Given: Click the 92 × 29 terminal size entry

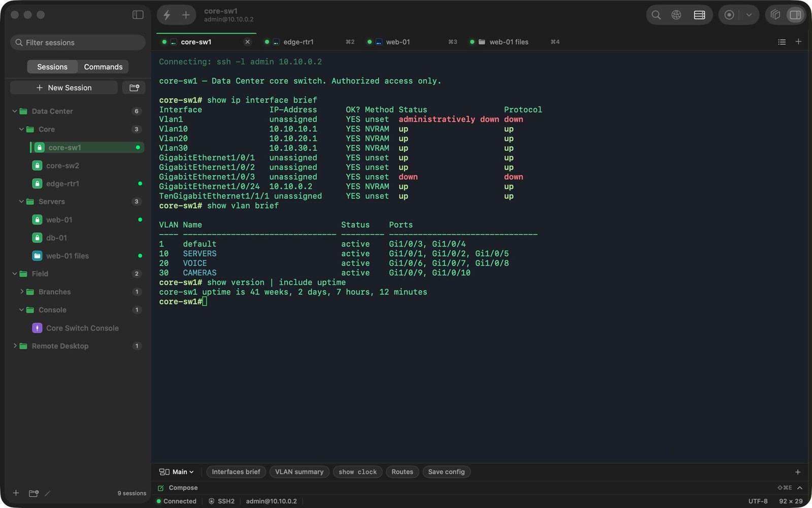Looking at the screenshot, I should pyautogui.click(x=791, y=501).
